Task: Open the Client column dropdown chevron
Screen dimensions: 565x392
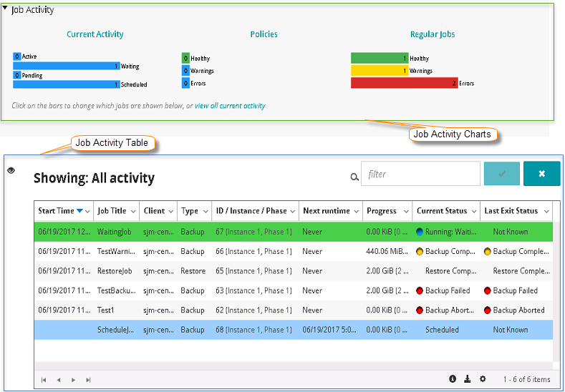Action: pyautogui.click(x=171, y=212)
